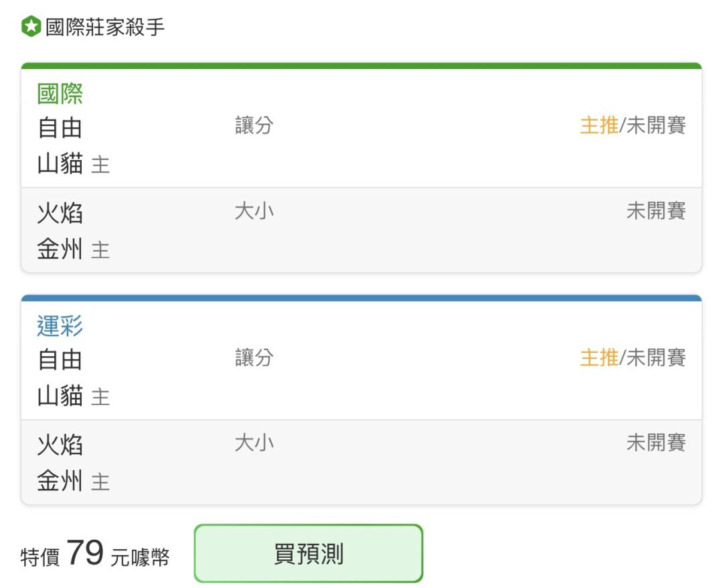Image resolution: width=723 pixels, height=588 pixels.
Task: Select the blue 運彩 section header
Action: click(60, 325)
